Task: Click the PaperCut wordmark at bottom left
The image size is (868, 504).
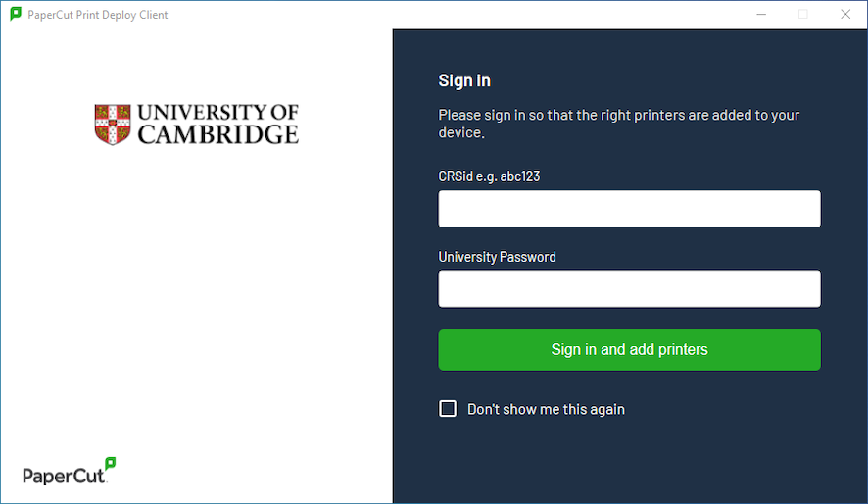Action: (x=64, y=476)
